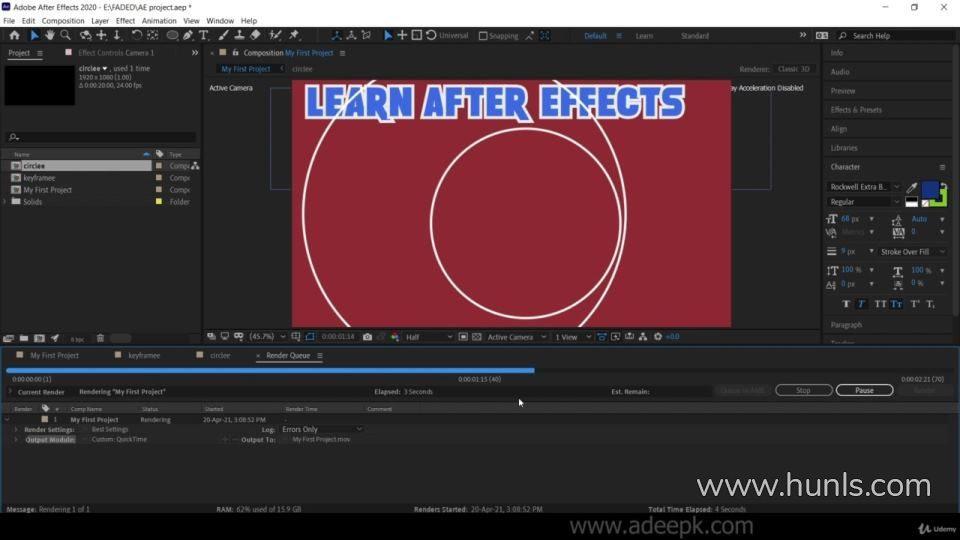Select the Standard workspace
Image resolution: width=960 pixels, height=540 pixels.
tap(695, 36)
